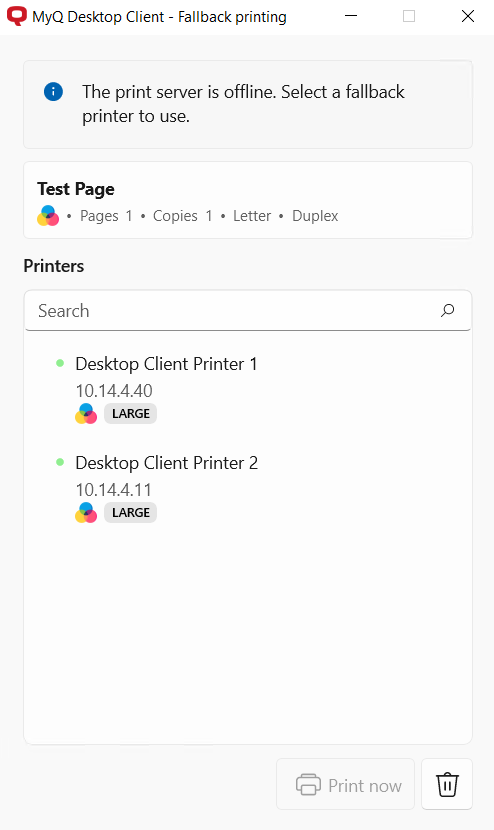Select Desktop Client Printer 2
The image size is (494, 830).
click(x=248, y=488)
